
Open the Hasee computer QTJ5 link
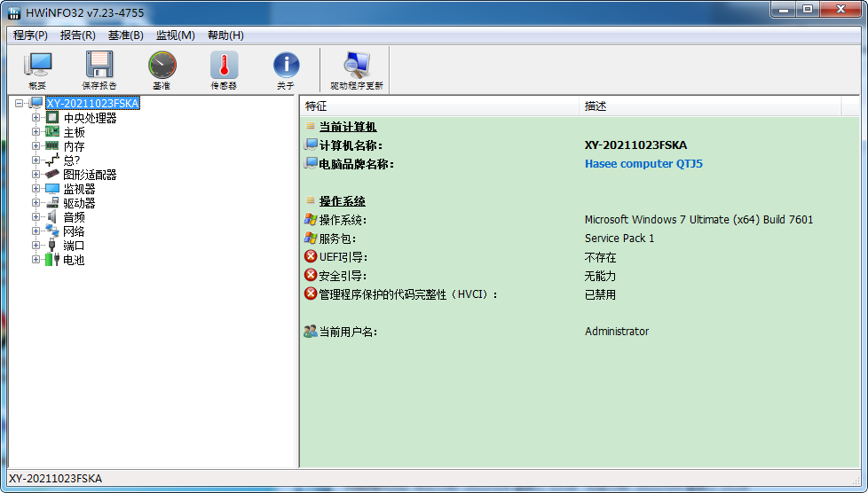(643, 164)
